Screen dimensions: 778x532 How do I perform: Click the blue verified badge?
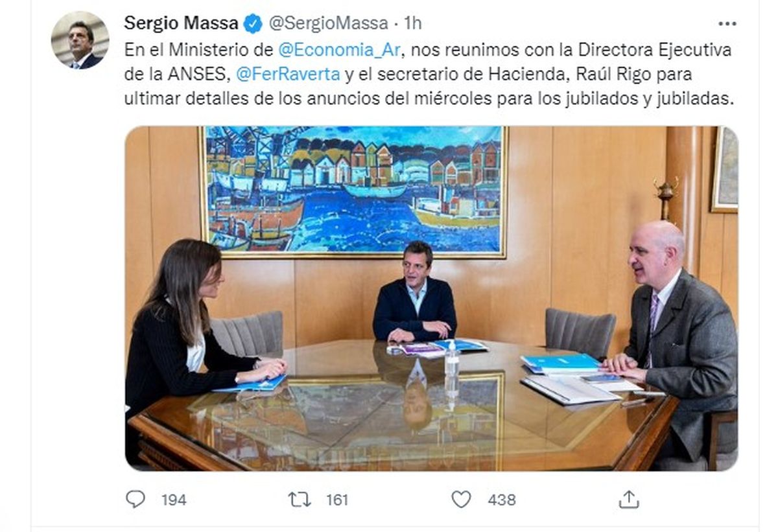click(x=253, y=24)
